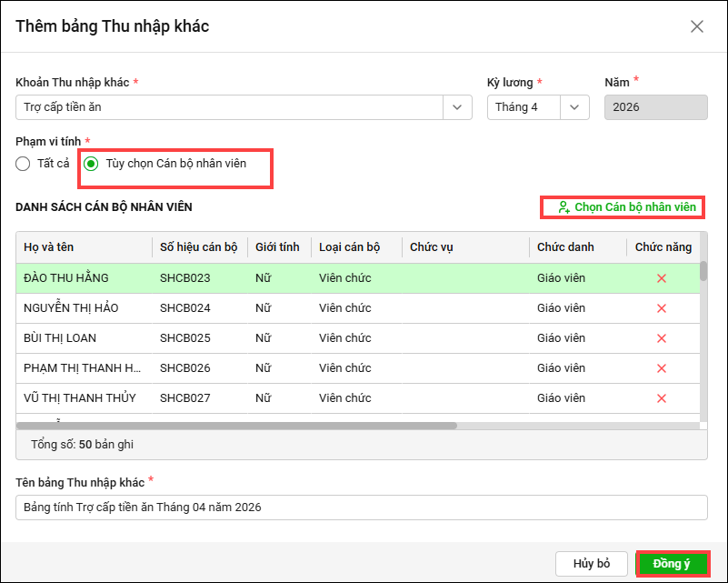Select Tùy chọn Cán bộ nhân viên radio
The width and height of the screenshot is (728, 583).
(91, 164)
